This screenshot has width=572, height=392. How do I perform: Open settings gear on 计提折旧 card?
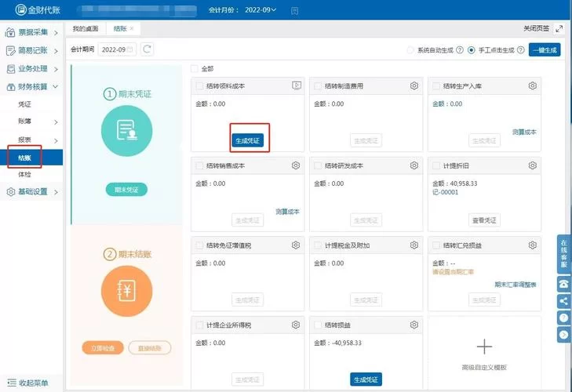(x=532, y=165)
